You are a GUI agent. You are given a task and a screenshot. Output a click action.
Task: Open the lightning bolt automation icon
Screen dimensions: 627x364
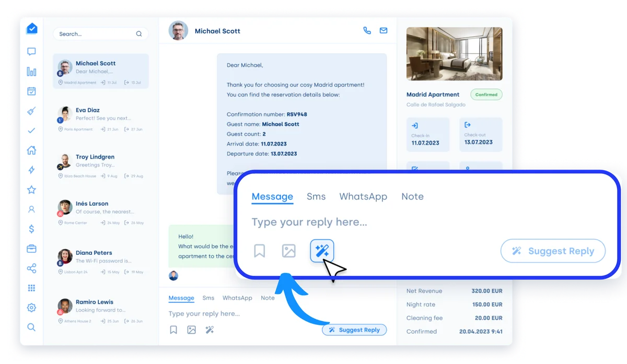click(x=31, y=170)
